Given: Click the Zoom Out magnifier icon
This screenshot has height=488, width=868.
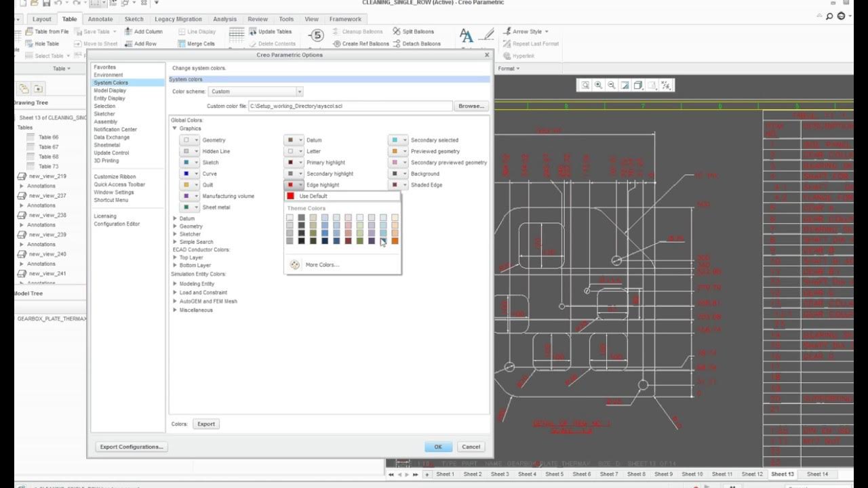Looking at the screenshot, I should pyautogui.click(x=612, y=85).
